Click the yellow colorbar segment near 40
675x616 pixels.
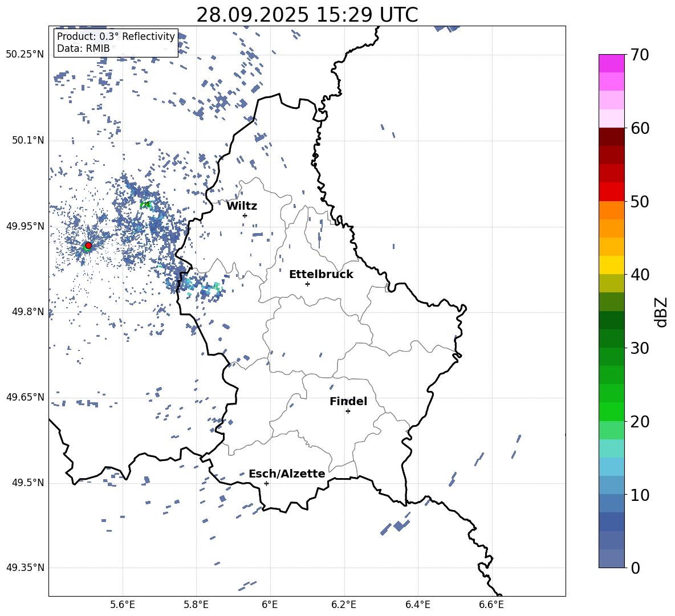coord(611,265)
